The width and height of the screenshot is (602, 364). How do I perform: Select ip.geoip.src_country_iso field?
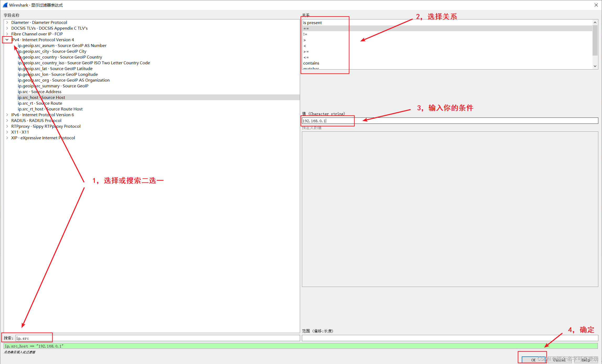[158, 63]
